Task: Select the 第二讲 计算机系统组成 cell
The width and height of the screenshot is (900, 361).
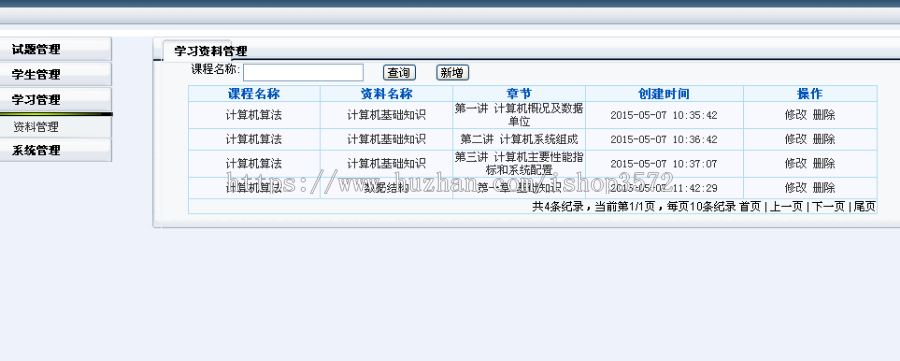Action: (x=519, y=139)
